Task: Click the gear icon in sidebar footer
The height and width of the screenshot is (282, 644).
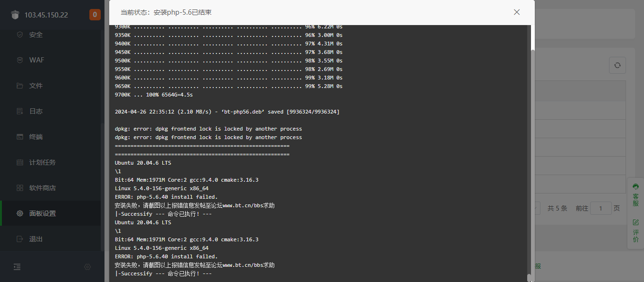Action: 87,267
